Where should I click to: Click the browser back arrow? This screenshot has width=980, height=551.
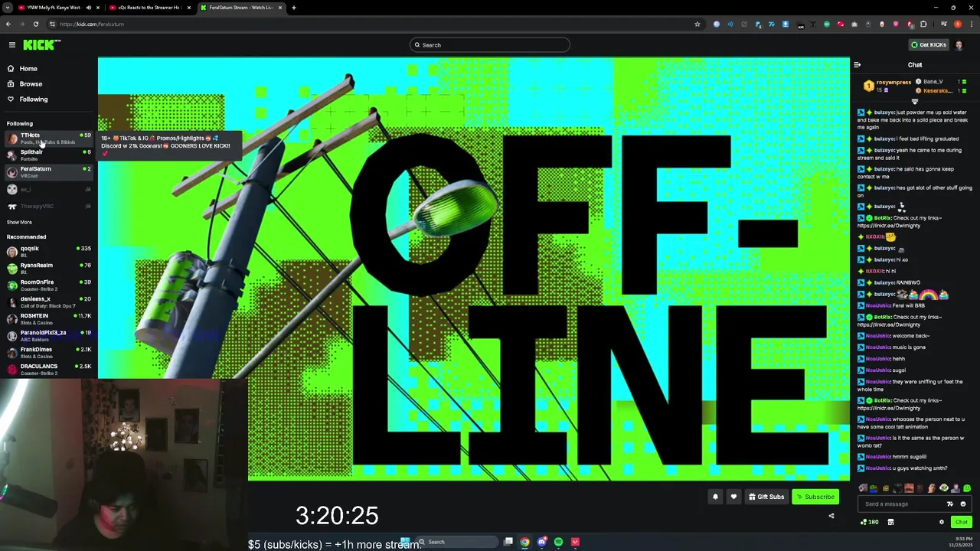click(8, 24)
